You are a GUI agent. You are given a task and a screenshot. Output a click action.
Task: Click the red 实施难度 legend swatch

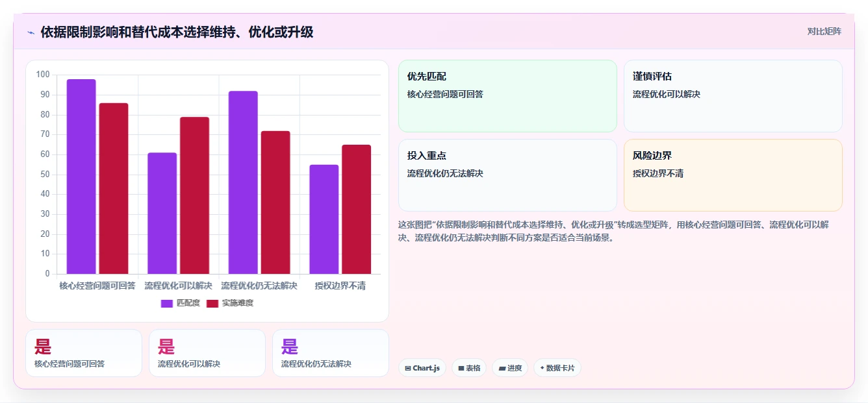click(212, 303)
